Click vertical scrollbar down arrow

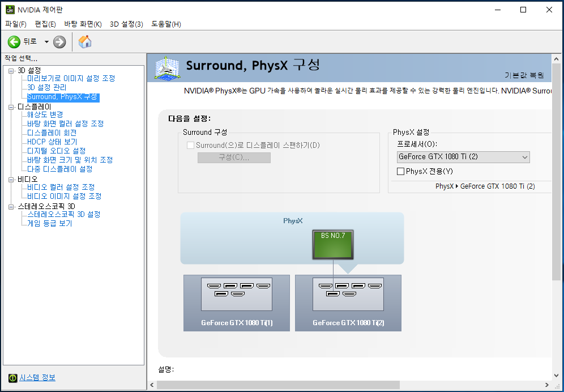tap(556, 376)
